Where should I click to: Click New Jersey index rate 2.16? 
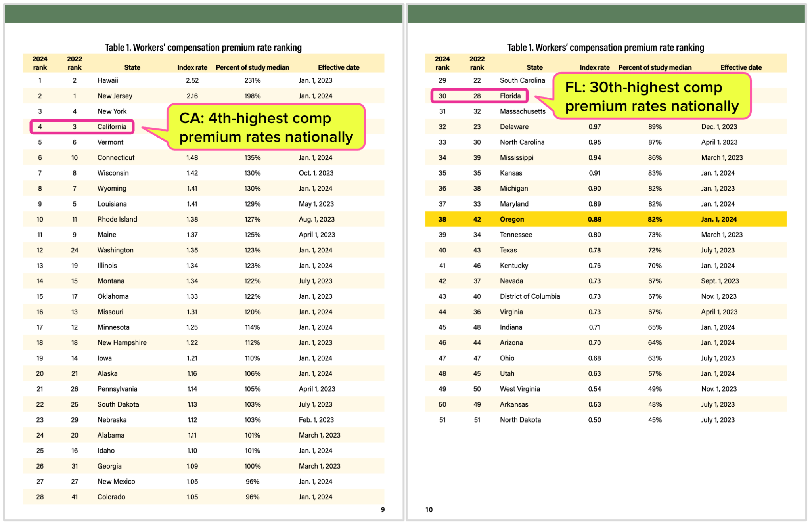coord(192,96)
